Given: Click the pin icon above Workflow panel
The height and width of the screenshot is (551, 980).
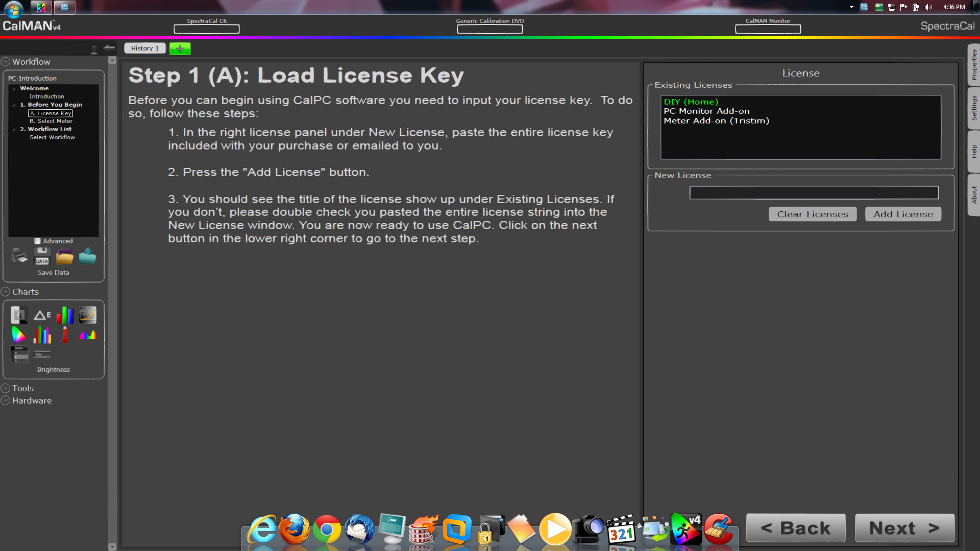Looking at the screenshot, I should pos(94,49).
